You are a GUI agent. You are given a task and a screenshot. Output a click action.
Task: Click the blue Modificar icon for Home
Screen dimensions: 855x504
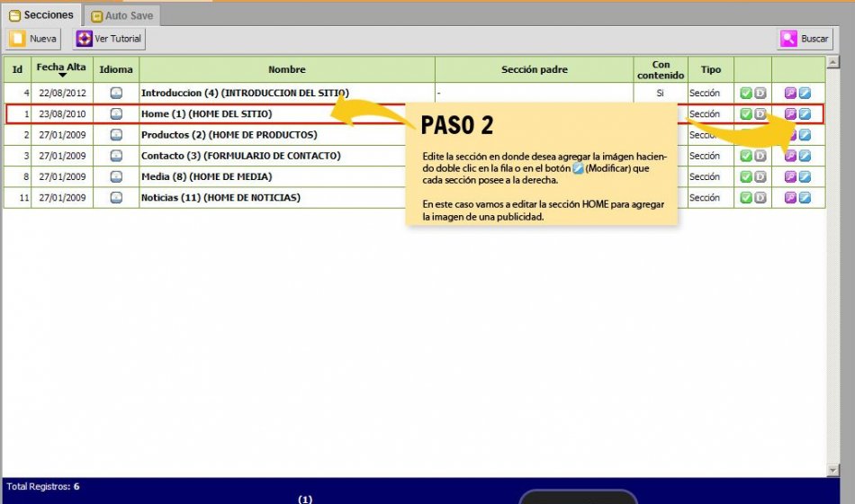(x=805, y=113)
